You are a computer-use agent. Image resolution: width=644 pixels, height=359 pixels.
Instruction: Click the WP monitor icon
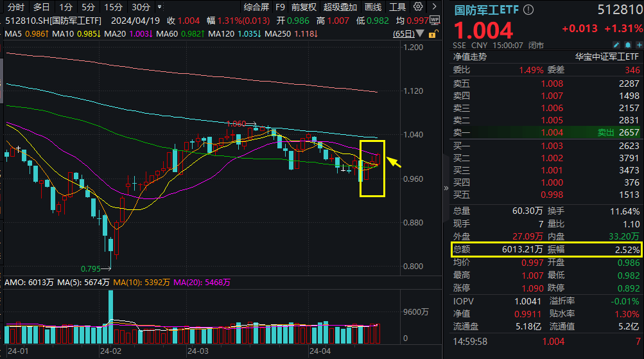click(x=434, y=20)
